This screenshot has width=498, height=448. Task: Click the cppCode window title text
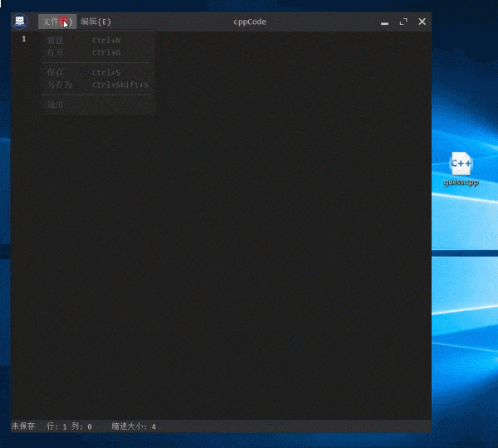[249, 22]
